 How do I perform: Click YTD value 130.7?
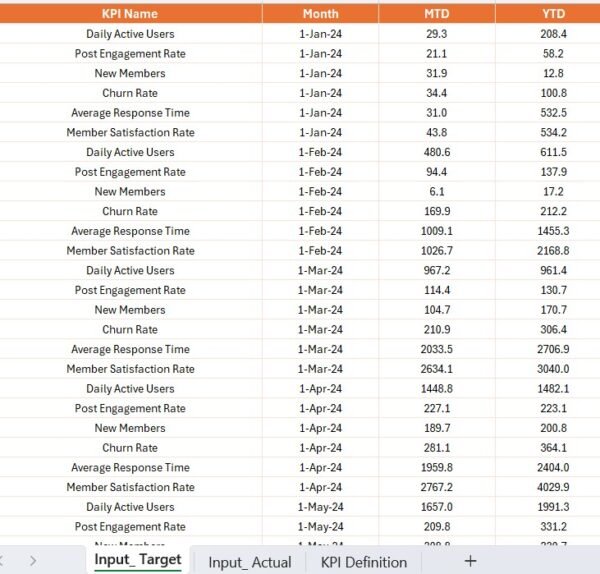click(553, 290)
